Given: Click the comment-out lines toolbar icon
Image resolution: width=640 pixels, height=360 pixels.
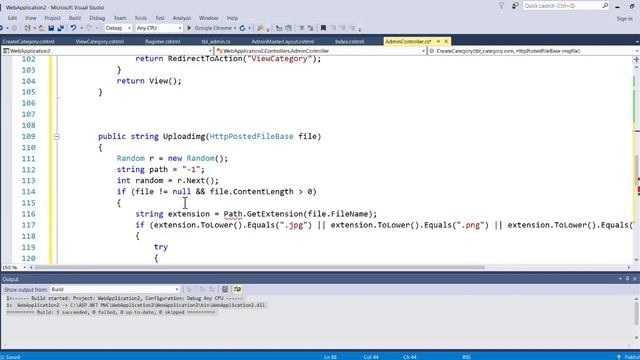Looking at the screenshot, I should click(302, 28).
